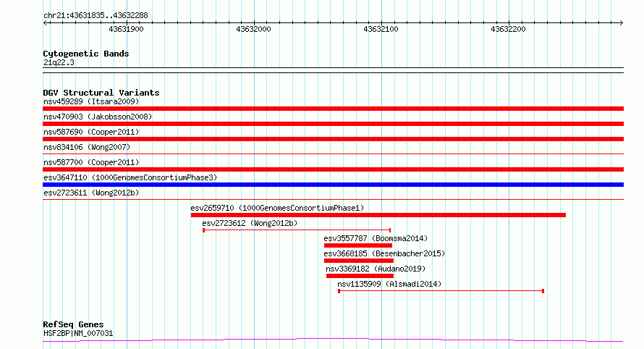Click the chr21:43631835..43632288 coordinate text

pos(96,15)
